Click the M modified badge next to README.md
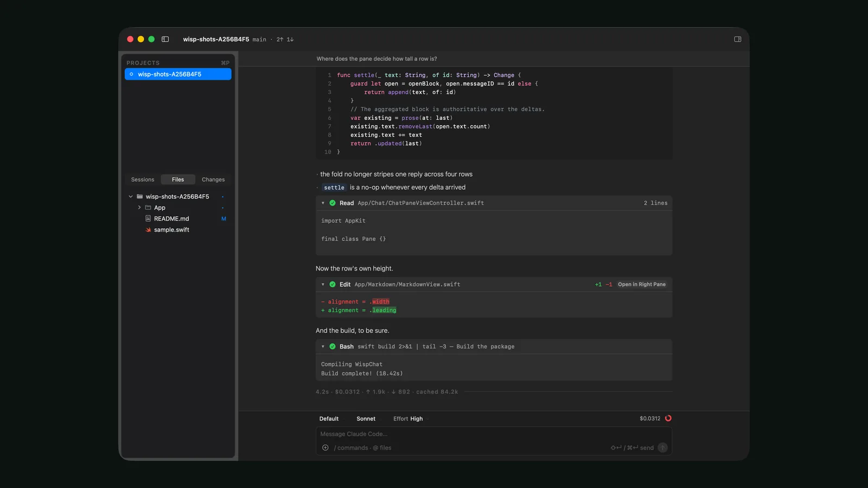The height and width of the screenshot is (488, 868). click(224, 219)
